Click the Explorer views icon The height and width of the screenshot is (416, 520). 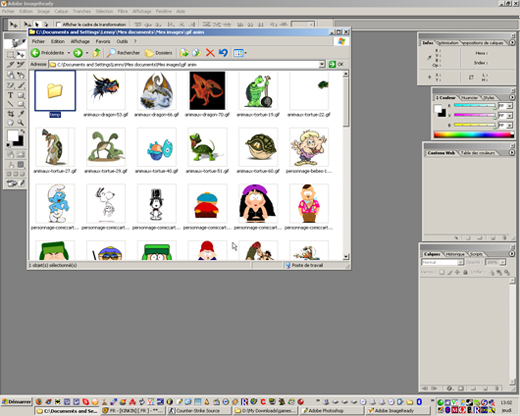(x=238, y=53)
